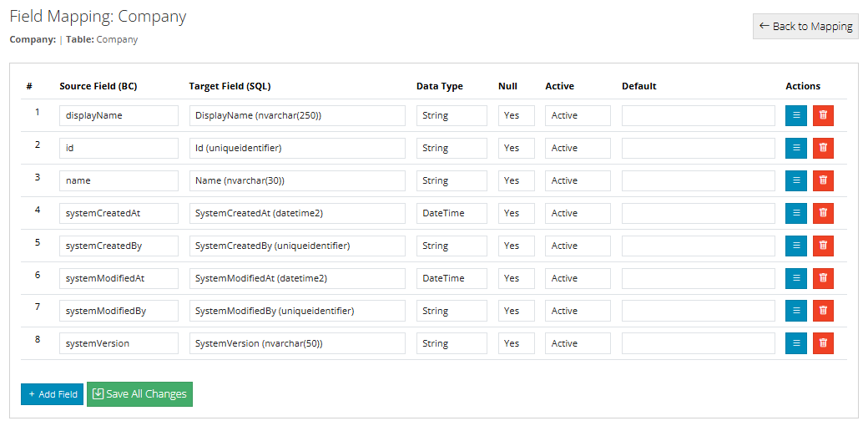Open Active status dropdown for name row

point(578,180)
